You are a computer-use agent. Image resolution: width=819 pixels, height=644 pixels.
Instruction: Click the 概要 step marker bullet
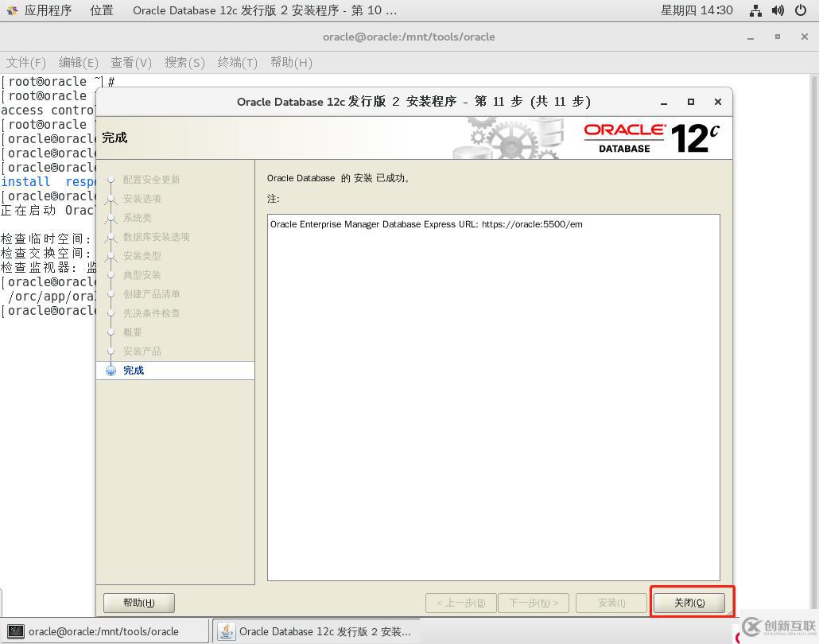[x=111, y=332]
